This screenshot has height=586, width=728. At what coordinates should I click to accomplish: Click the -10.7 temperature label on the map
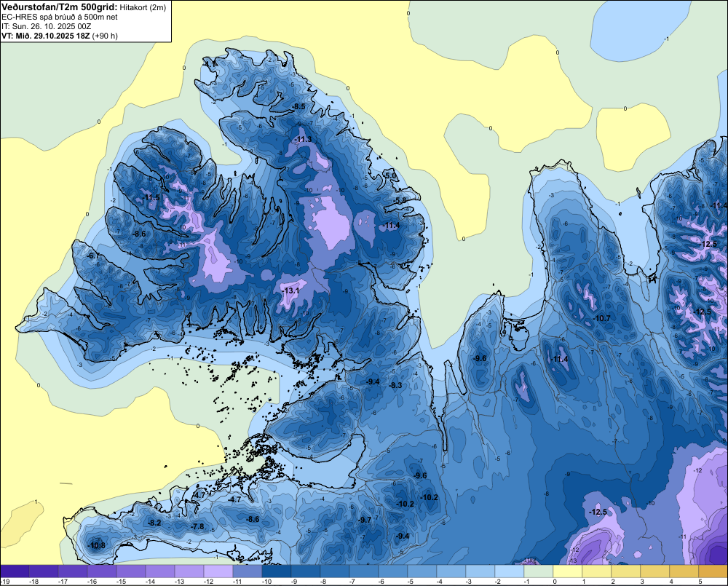point(602,319)
